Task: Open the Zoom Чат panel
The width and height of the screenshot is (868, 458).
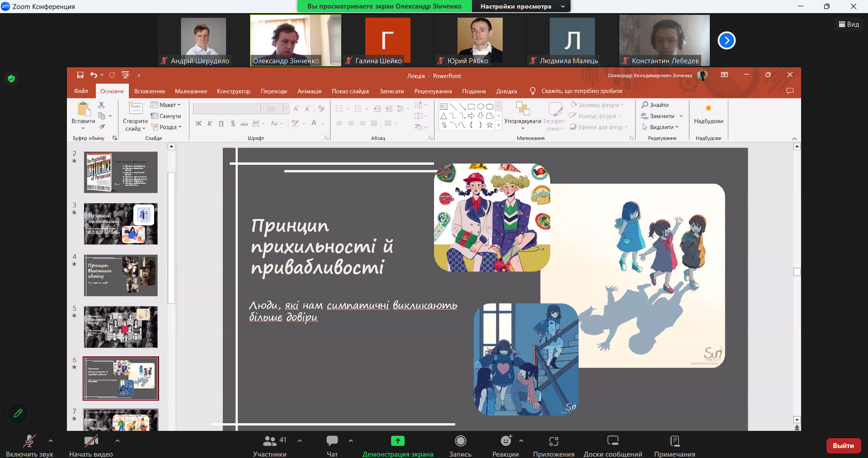Action: 332,445
